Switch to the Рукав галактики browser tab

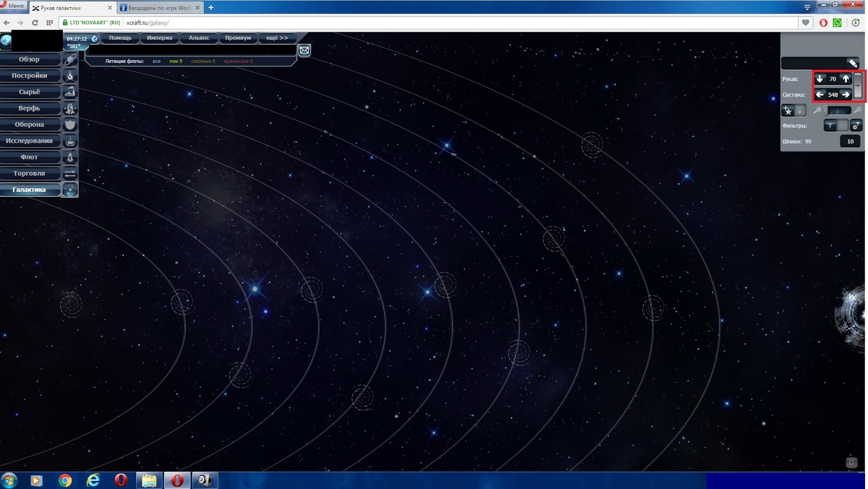pos(72,8)
